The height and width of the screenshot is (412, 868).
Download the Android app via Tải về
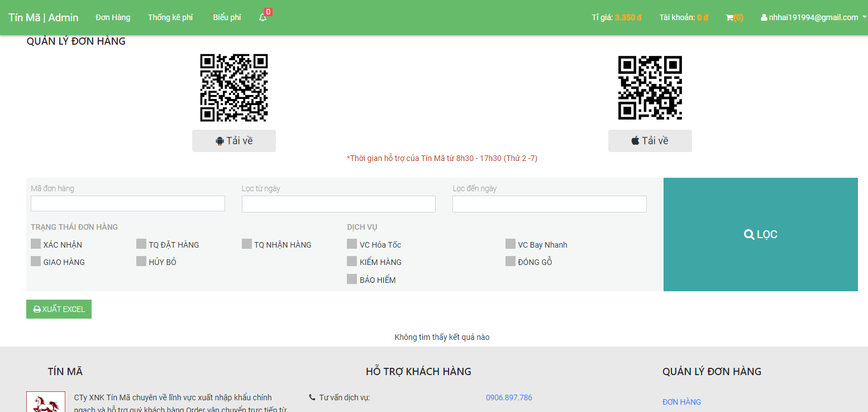coord(234,141)
